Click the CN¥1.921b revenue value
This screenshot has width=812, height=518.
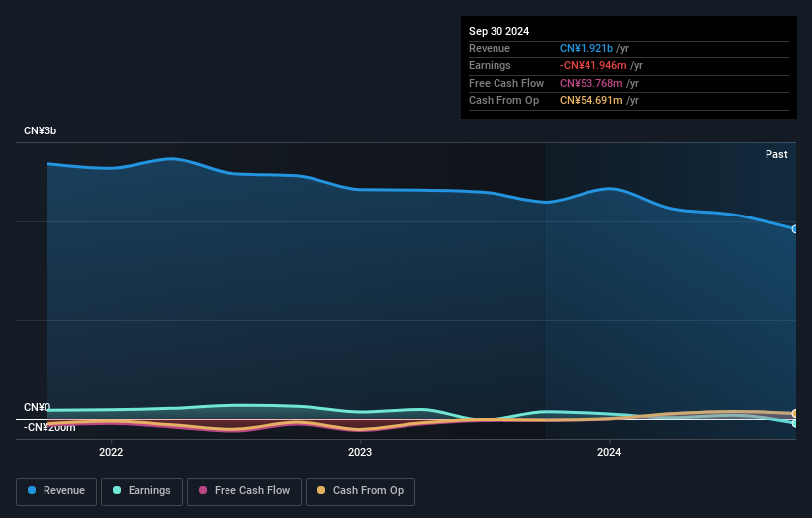[x=586, y=48]
